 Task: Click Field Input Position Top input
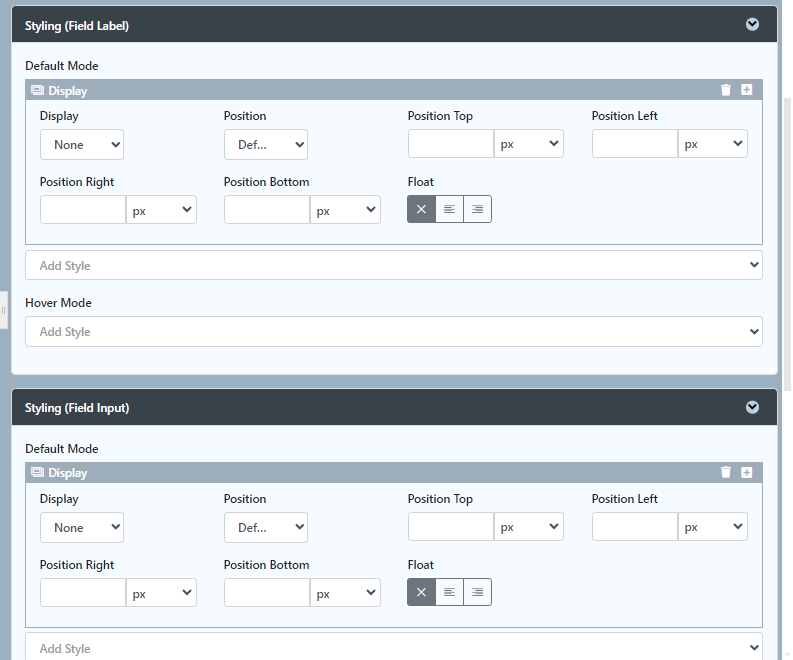451,527
